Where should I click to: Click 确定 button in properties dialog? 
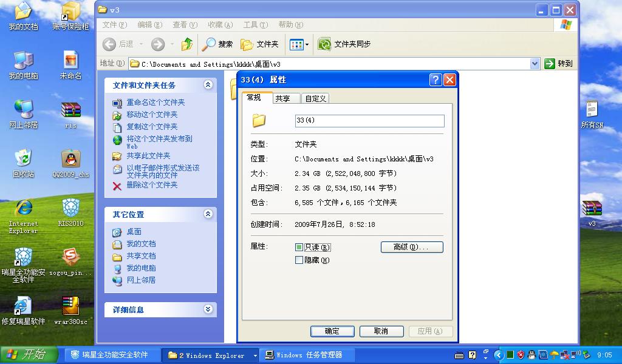click(x=332, y=331)
